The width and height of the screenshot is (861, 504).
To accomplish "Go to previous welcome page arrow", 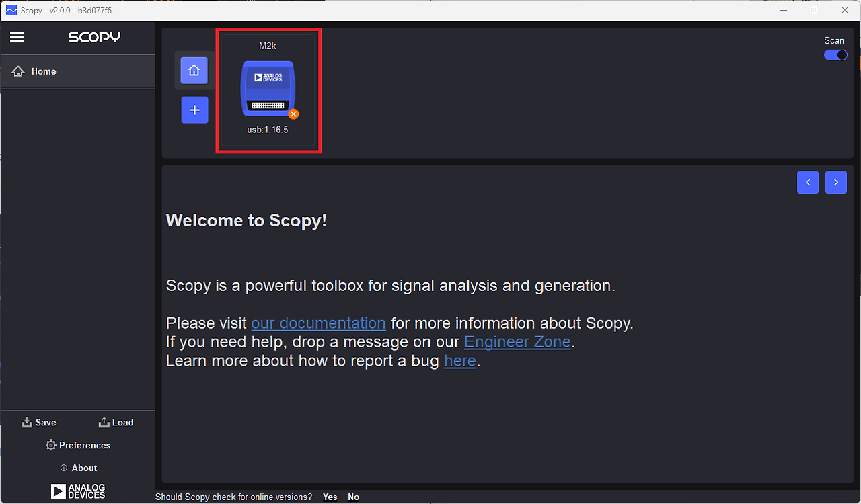I will pos(808,182).
